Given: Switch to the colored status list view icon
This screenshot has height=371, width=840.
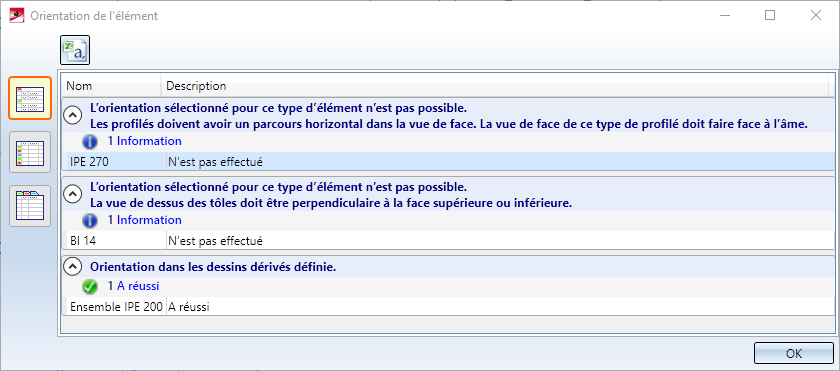Looking at the screenshot, I should click(30, 152).
